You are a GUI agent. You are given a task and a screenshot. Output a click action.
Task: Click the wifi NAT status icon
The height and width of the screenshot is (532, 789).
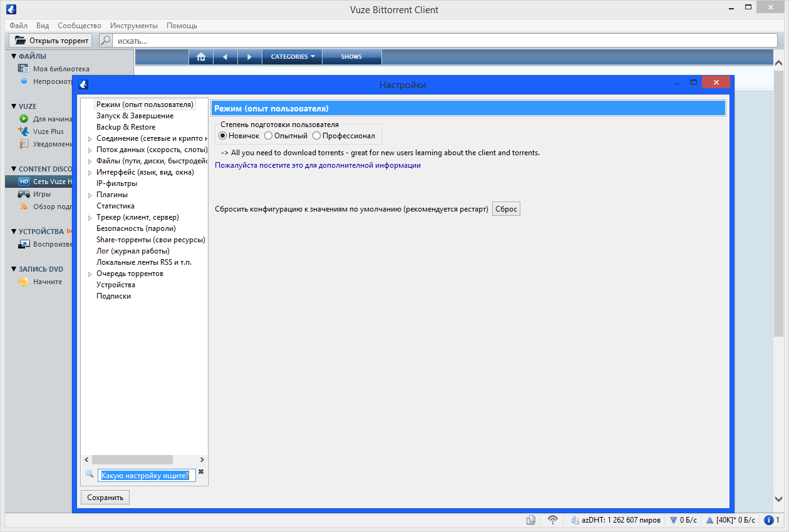(553, 519)
